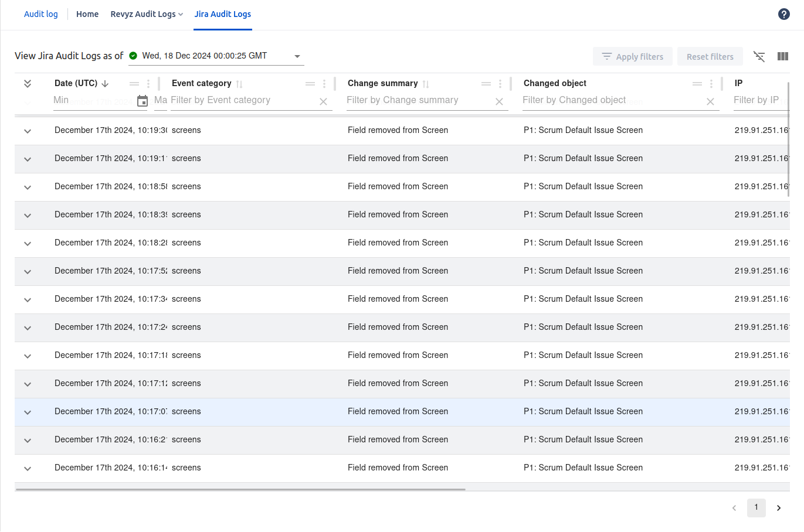Expand the 10:18:3 row
This screenshot has height=532, width=804.
point(28,215)
